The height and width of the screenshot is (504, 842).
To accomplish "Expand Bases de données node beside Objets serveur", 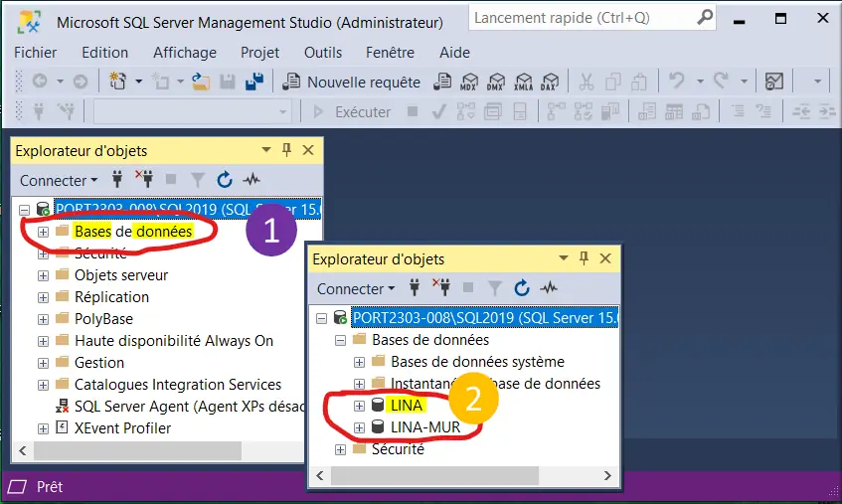I will (x=43, y=232).
